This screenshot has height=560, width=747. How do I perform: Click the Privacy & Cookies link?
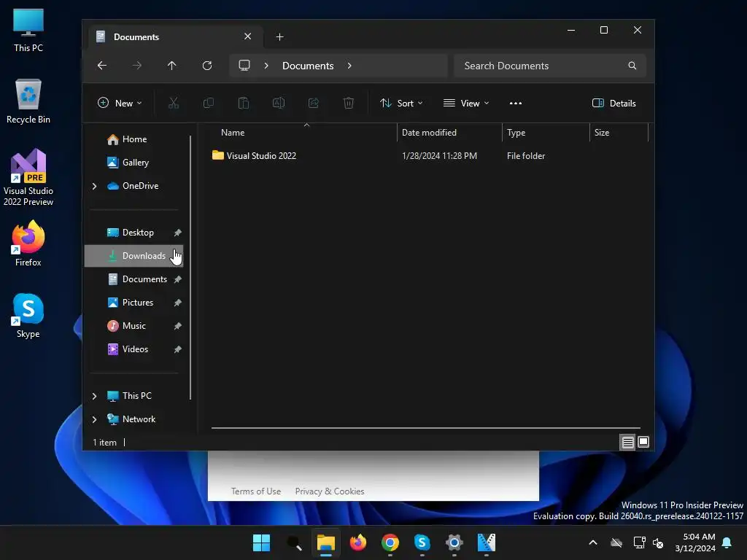(x=330, y=491)
